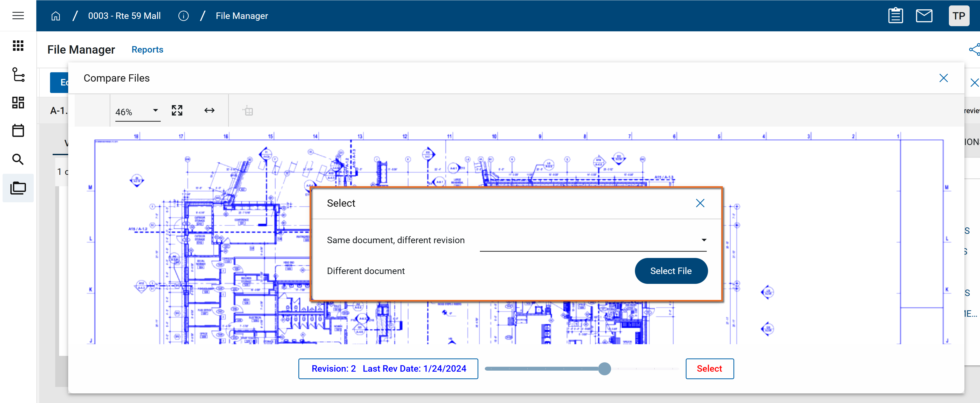Image resolution: width=980 pixels, height=403 pixels.
Task: Open project info icon beside Rte 59 Mall
Action: pos(183,16)
